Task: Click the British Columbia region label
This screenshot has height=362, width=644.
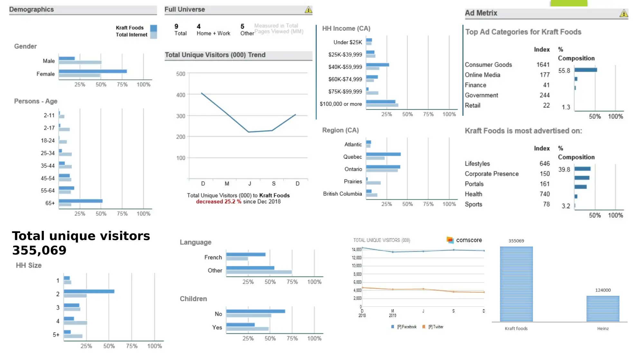Action: tap(342, 194)
